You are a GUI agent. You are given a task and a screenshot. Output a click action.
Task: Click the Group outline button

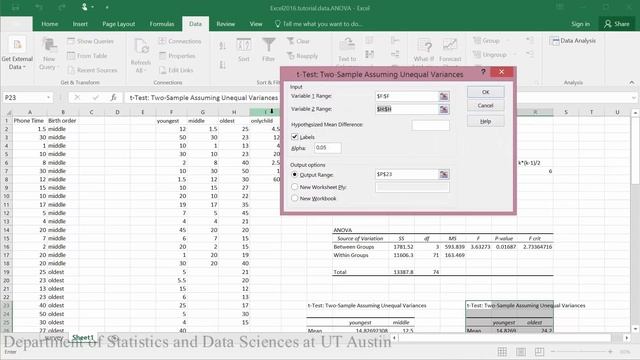coord(487,40)
